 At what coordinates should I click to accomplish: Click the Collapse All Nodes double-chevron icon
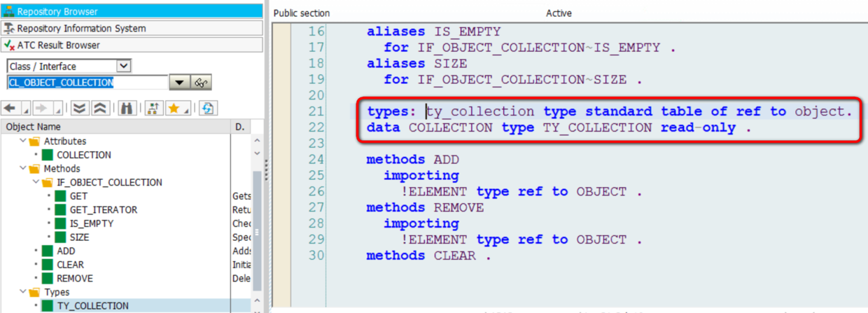tap(99, 108)
